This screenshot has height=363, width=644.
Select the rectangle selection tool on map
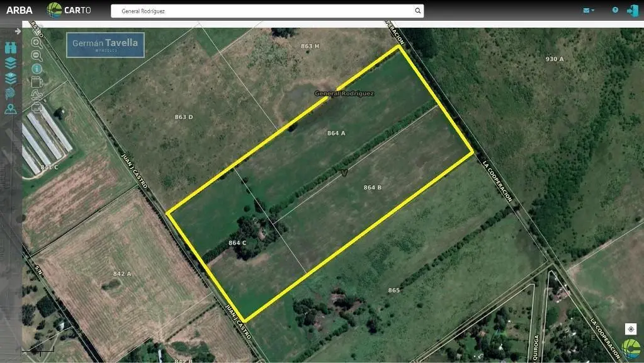[x=37, y=82]
